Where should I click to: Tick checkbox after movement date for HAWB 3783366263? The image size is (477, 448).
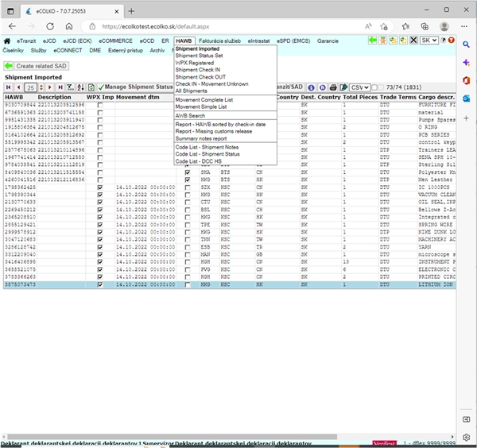(188, 277)
